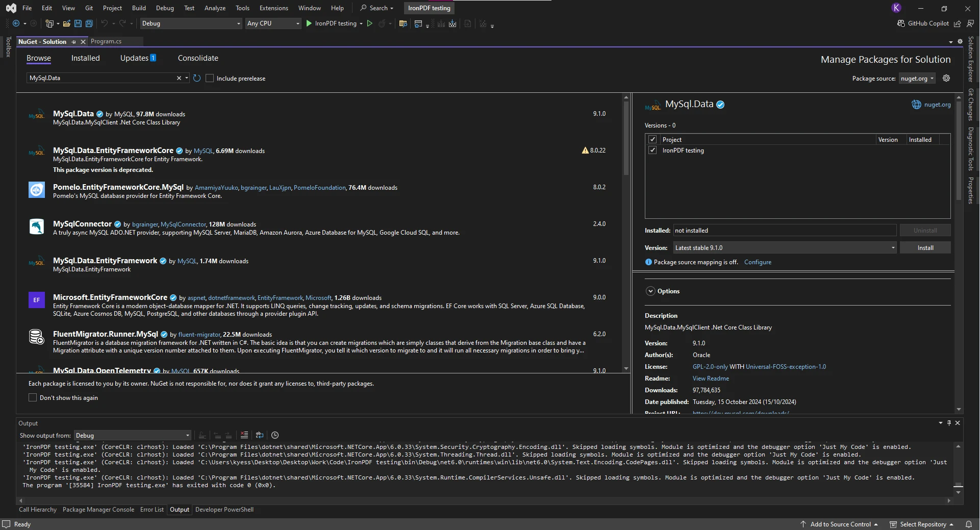Click Select Repository in status bar
The image size is (980, 530).
pos(922,524)
